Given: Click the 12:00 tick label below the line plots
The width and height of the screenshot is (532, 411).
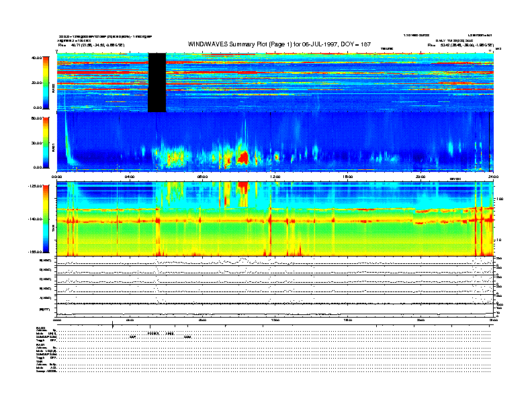Looking at the screenshot, I should [275, 320].
